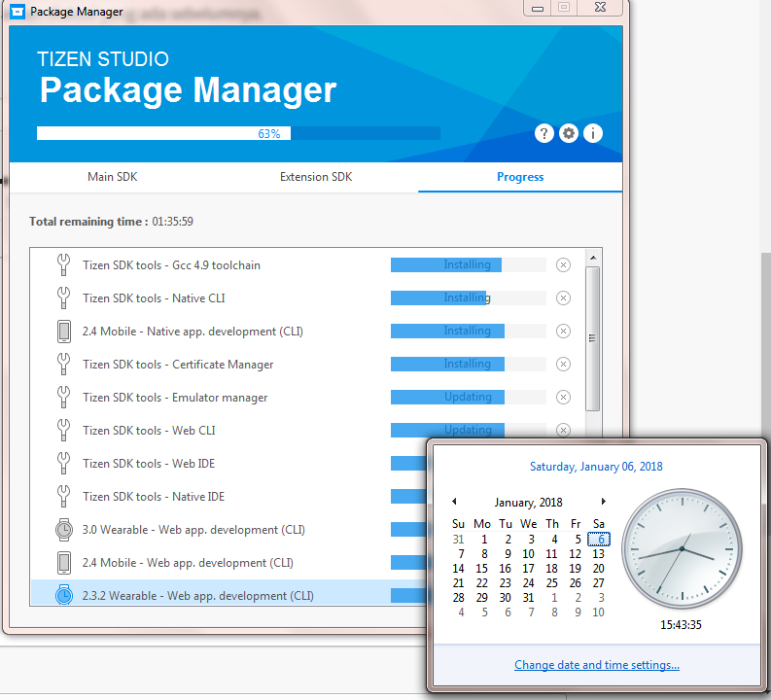The image size is (771, 700).
Task: Click the Saturday, January 06, 2018 date link
Action: pyautogui.click(x=596, y=467)
